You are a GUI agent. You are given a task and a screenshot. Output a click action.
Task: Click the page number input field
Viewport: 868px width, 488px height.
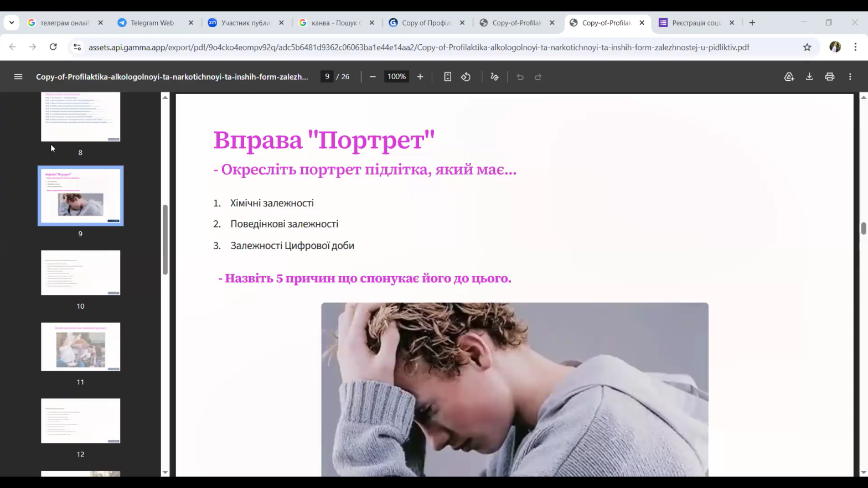click(x=327, y=77)
